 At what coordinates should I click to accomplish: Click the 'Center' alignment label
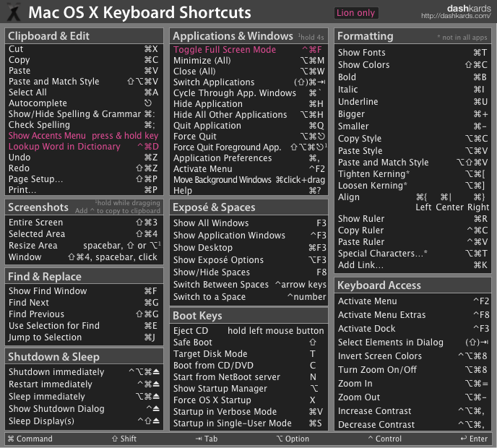pyautogui.click(x=449, y=207)
